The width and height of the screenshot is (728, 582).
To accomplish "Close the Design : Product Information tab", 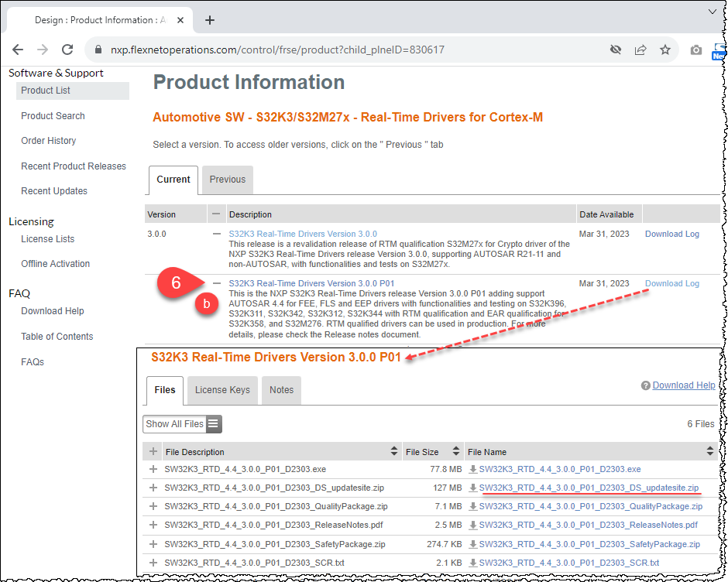I will click(x=180, y=20).
